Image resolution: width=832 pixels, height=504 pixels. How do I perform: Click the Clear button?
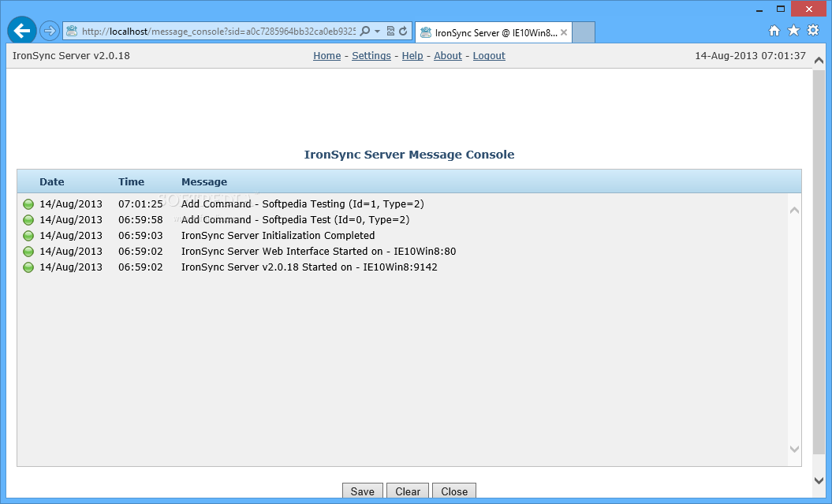tap(408, 491)
